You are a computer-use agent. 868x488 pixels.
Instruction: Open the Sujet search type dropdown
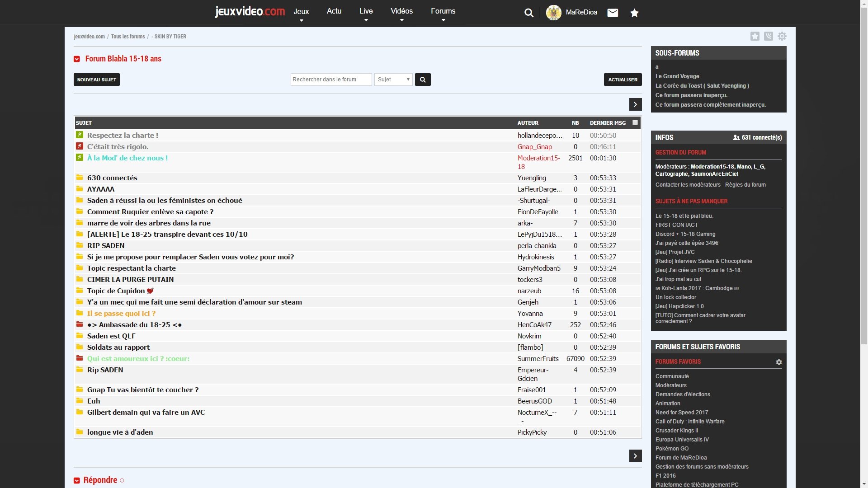(x=393, y=80)
